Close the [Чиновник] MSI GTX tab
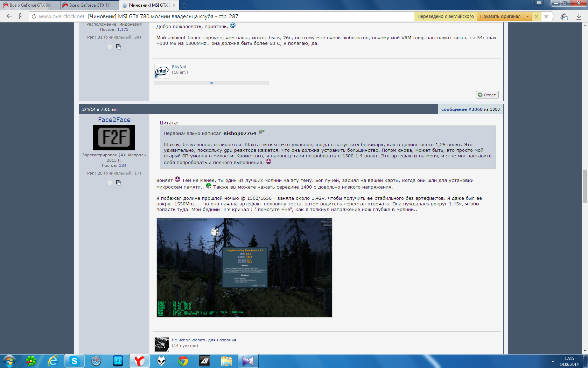588x368 pixels. pos(174,5)
